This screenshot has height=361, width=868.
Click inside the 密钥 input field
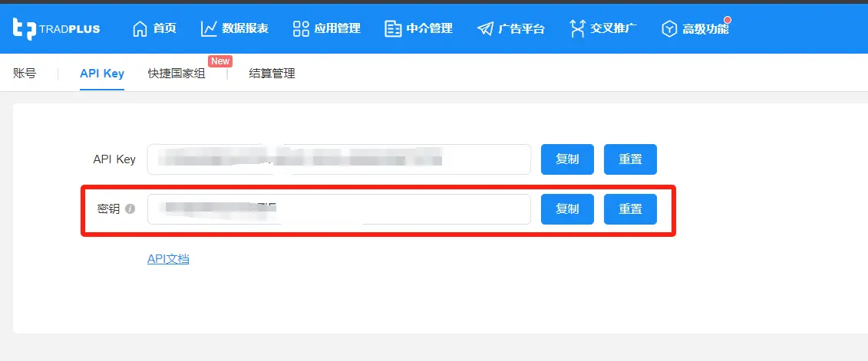338,209
